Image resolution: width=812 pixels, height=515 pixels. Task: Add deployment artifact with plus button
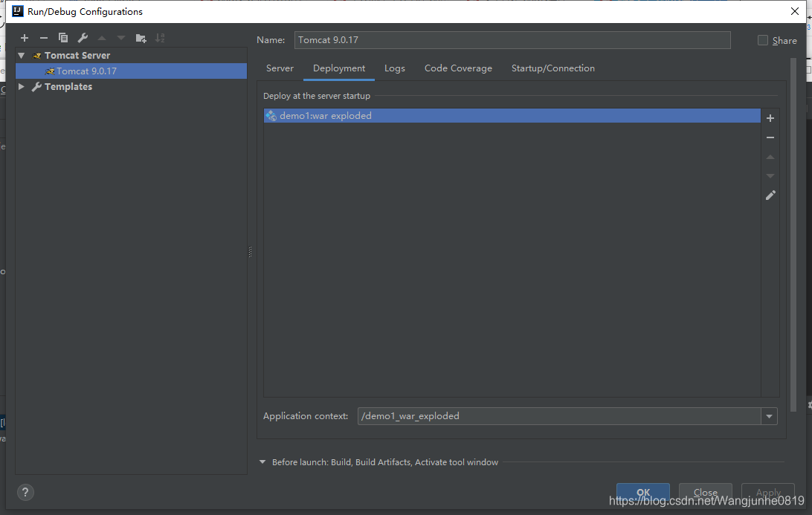click(770, 118)
